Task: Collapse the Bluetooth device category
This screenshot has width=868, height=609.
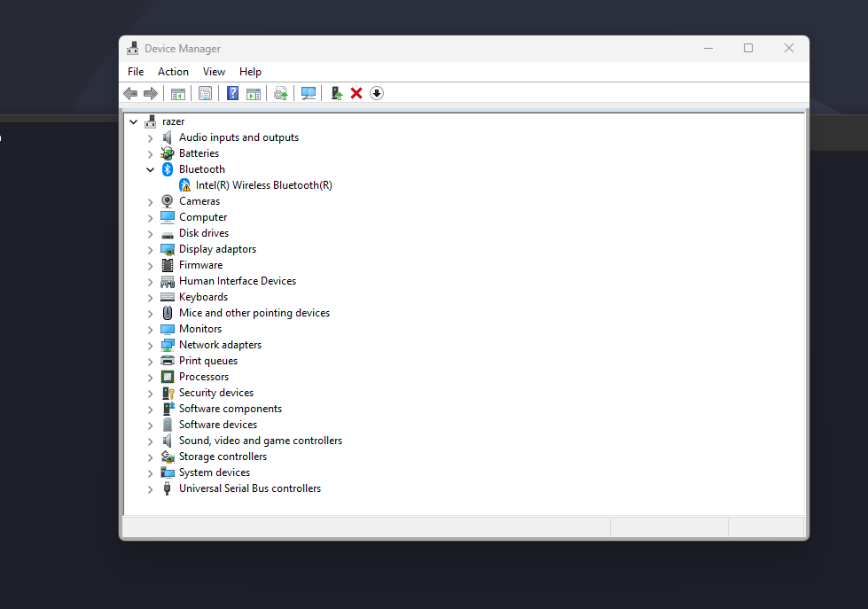Action: click(150, 168)
